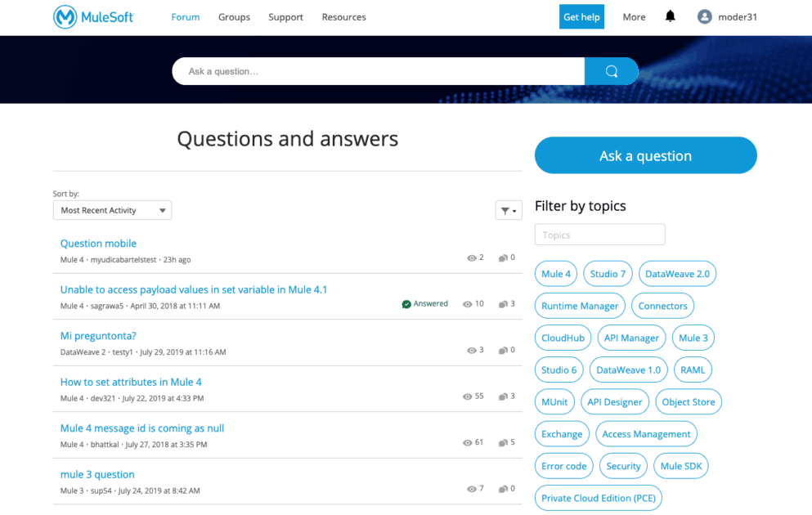
Task: Open notifications via the bell icon
Action: [x=670, y=16]
